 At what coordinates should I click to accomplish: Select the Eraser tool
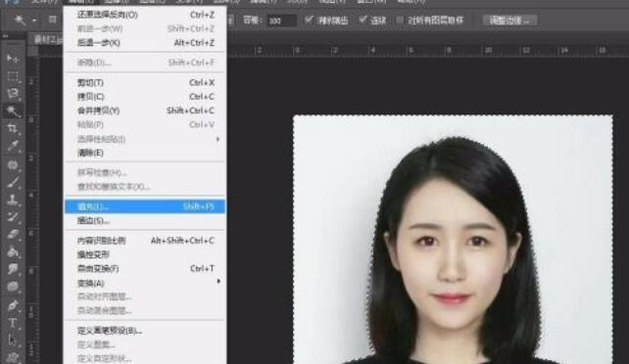point(13,235)
